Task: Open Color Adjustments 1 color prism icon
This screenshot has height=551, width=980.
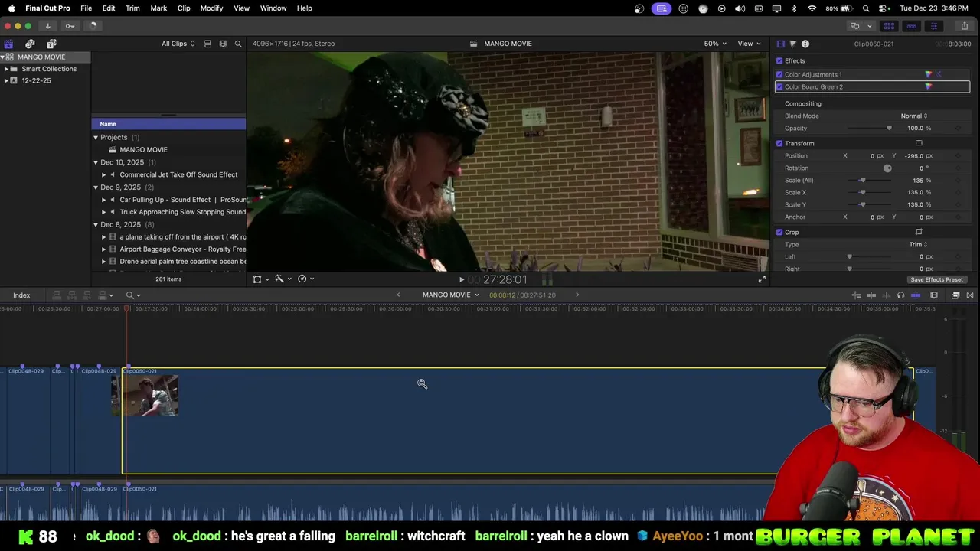Action: pyautogui.click(x=929, y=74)
